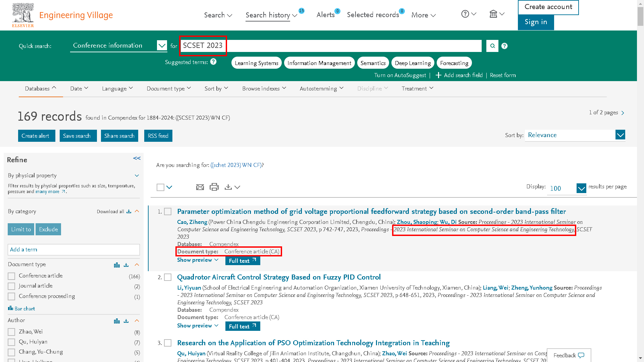Viewport: 644px width, 362px height.
Task: Open Conference information search field dropdown
Action: [x=162, y=46]
